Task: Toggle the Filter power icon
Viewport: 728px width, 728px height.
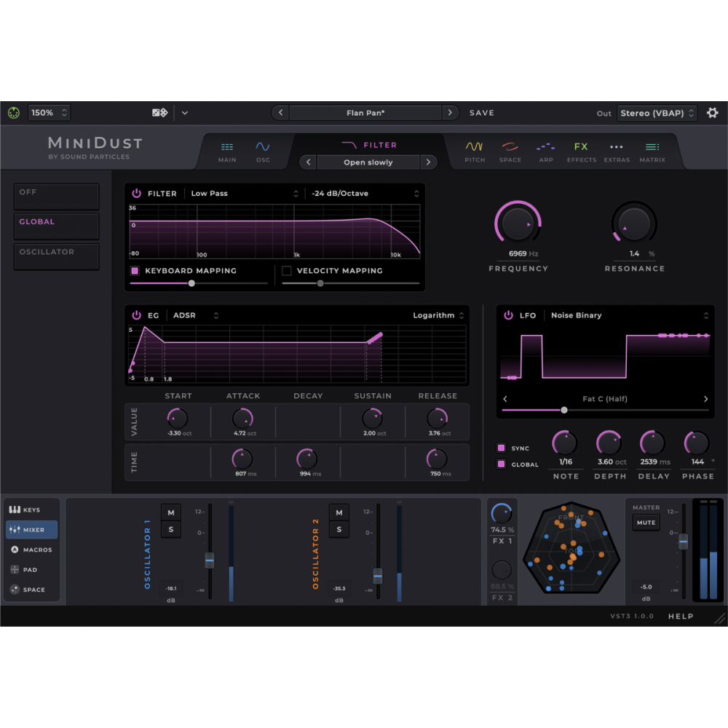Action: [137, 194]
